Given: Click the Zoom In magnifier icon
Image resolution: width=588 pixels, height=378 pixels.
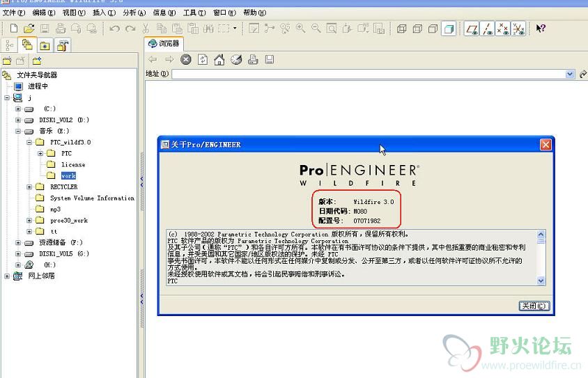Looking at the screenshot, I should click(300, 29).
